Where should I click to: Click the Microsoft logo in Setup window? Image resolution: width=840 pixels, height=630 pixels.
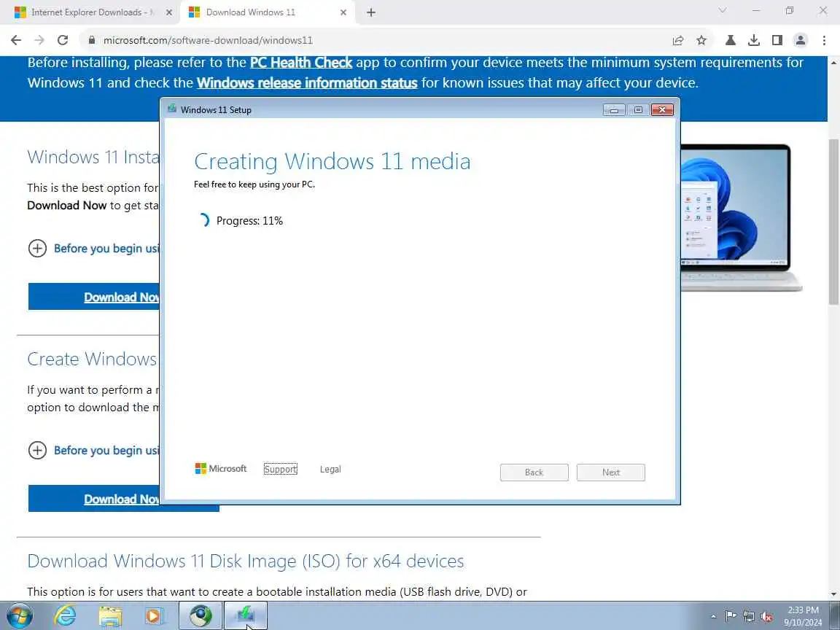point(221,469)
